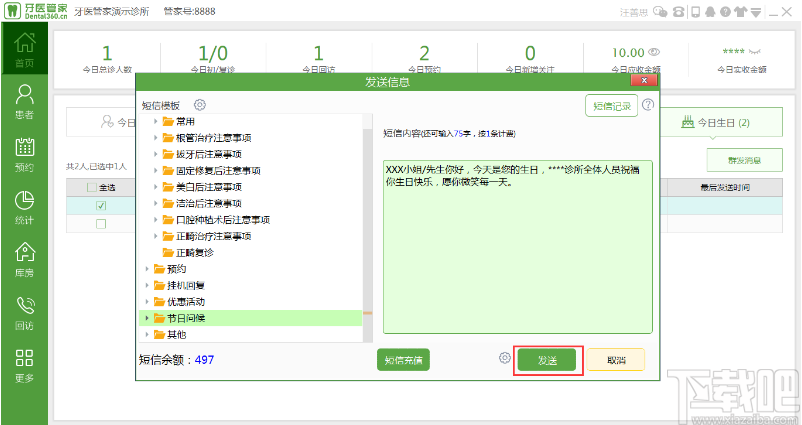Open the 首页 home sidebar icon

tap(25, 49)
